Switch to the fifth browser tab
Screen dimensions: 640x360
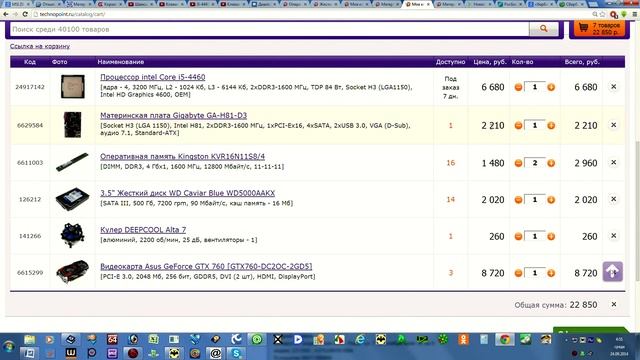[141, 4]
